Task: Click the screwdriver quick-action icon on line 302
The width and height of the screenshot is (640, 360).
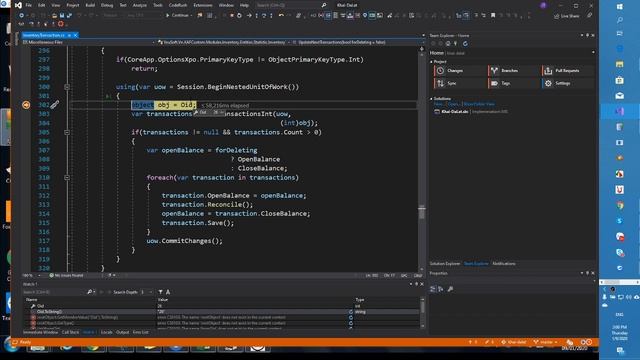Action: [x=54, y=105]
